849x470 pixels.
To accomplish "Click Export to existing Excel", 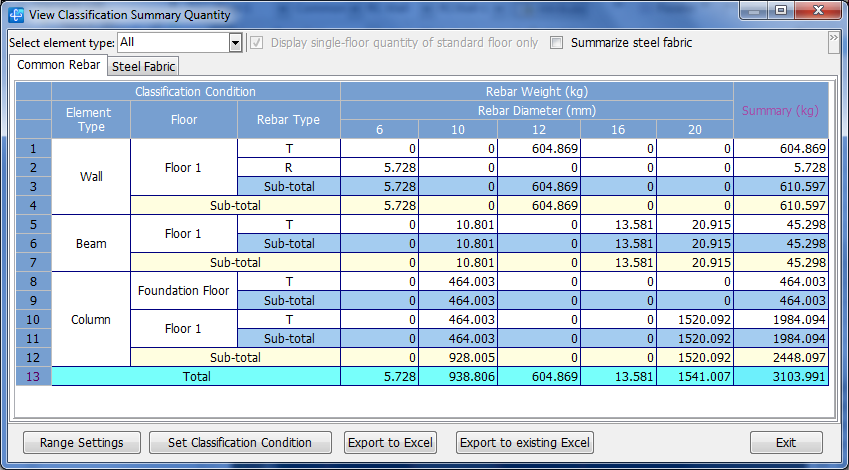I will (525, 442).
